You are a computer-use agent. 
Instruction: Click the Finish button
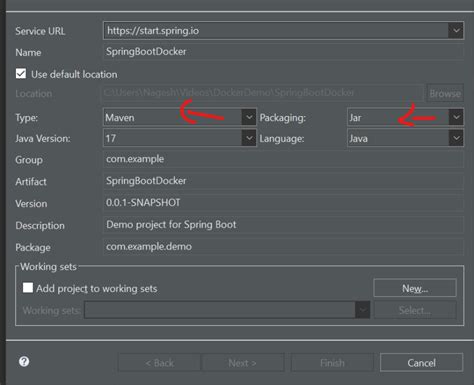332,362
